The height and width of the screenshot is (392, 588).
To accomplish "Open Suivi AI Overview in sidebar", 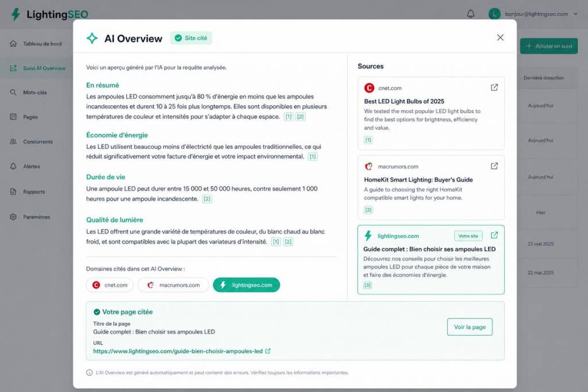I will pyautogui.click(x=36, y=68).
